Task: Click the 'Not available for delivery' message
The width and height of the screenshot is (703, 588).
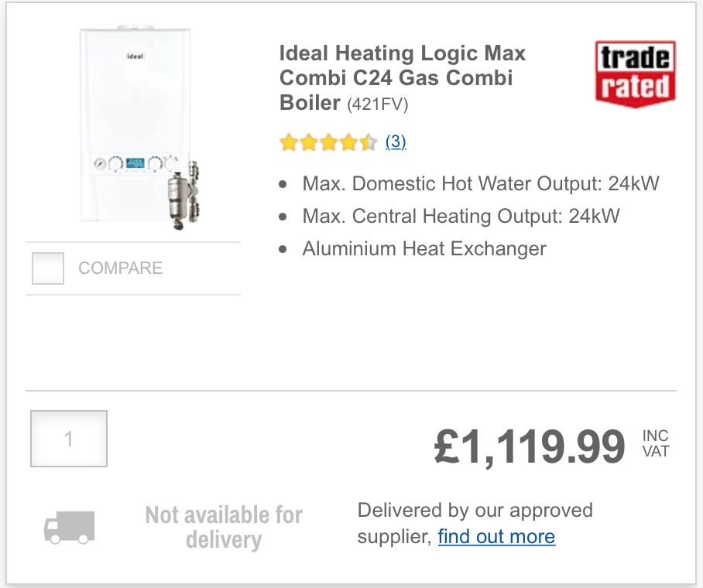Action: (x=224, y=527)
